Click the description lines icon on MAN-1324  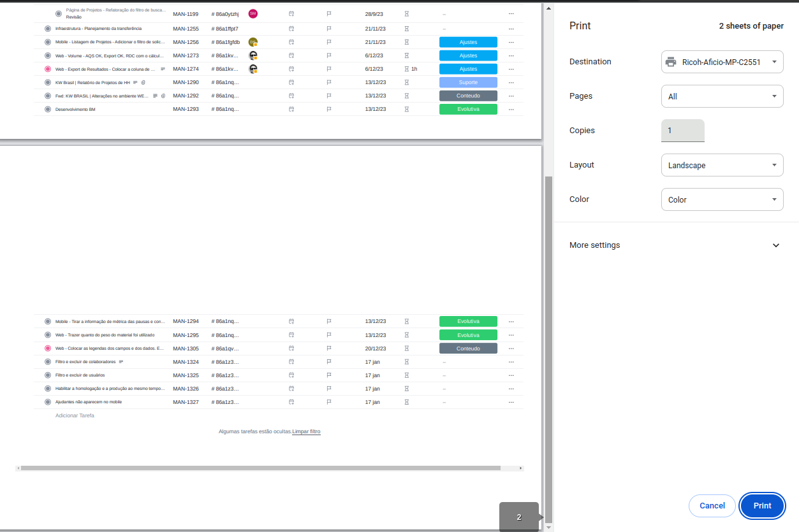click(x=121, y=362)
